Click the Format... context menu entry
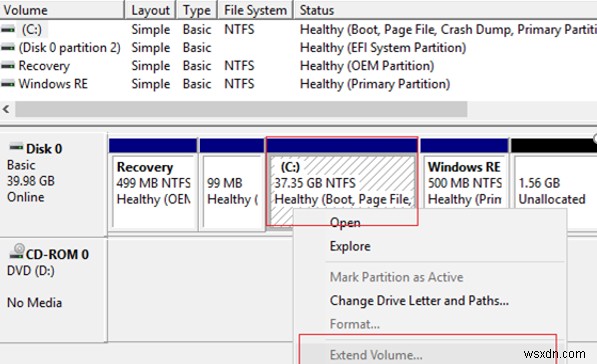 coord(354,324)
